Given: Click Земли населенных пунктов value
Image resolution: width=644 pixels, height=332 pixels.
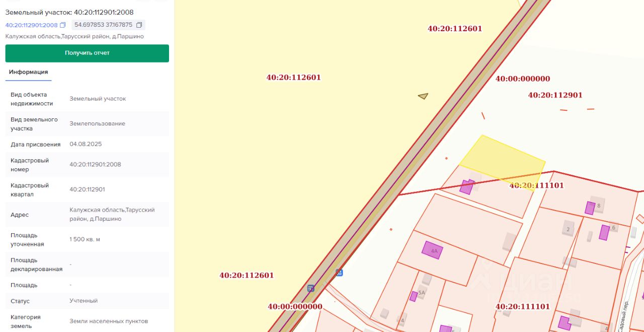Looking at the screenshot, I should coord(109,321).
